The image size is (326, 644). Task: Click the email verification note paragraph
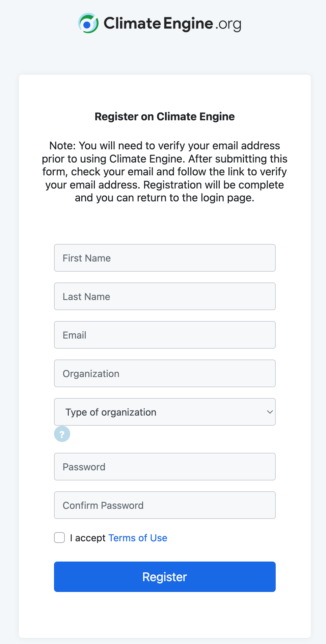coord(165,172)
